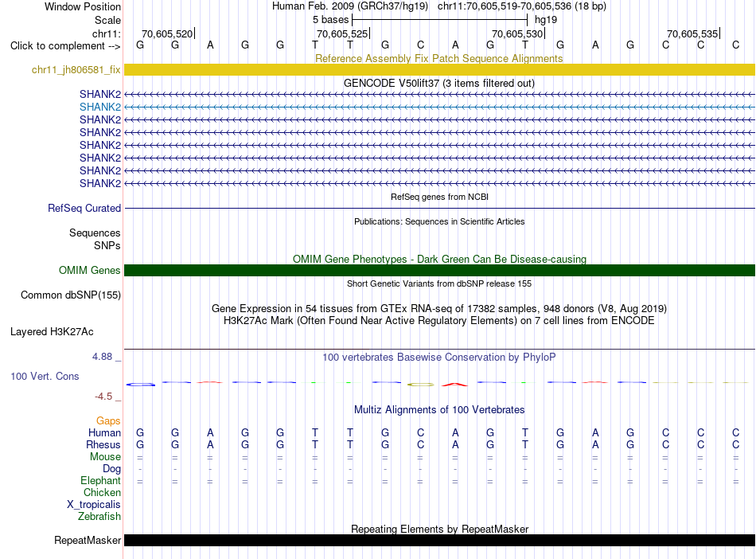The width and height of the screenshot is (756, 559).
Task: Click the red PhyloP peak under base A
Action: click(x=454, y=385)
